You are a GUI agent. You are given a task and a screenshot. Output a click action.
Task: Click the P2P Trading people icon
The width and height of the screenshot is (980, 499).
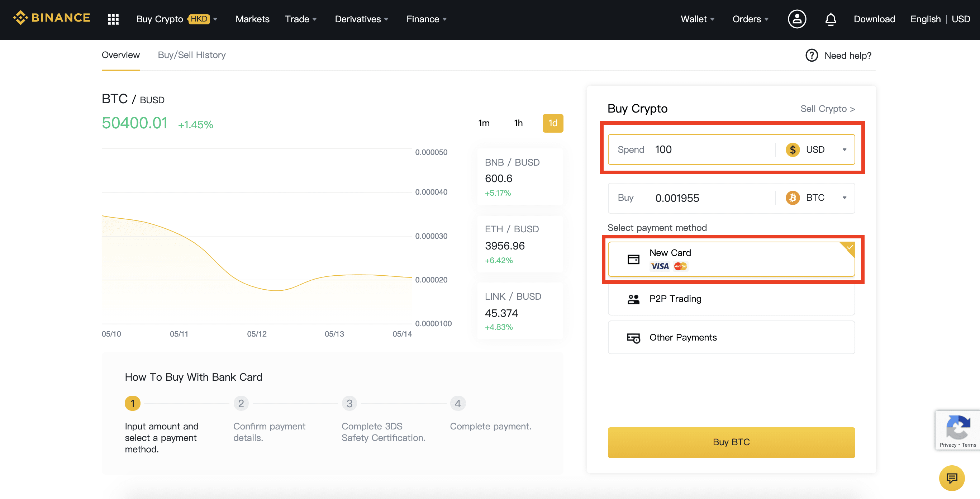click(x=633, y=299)
